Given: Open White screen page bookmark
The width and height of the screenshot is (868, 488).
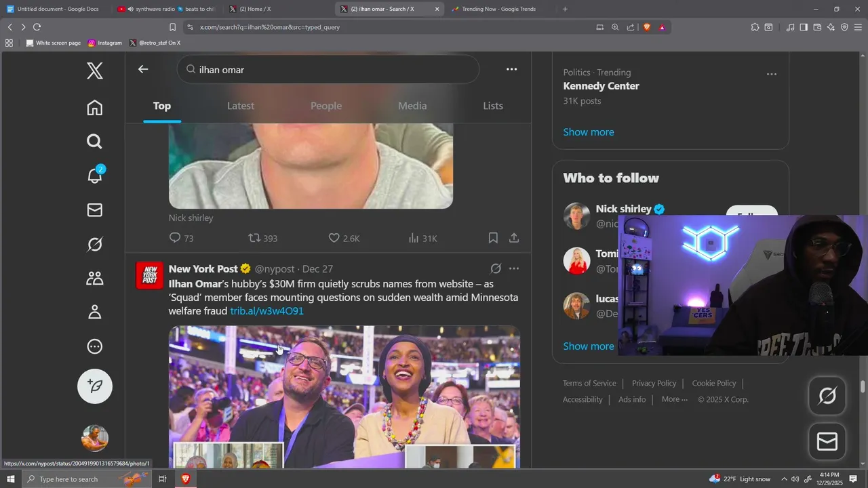Looking at the screenshot, I should pyautogui.click(x=53, y=43).
